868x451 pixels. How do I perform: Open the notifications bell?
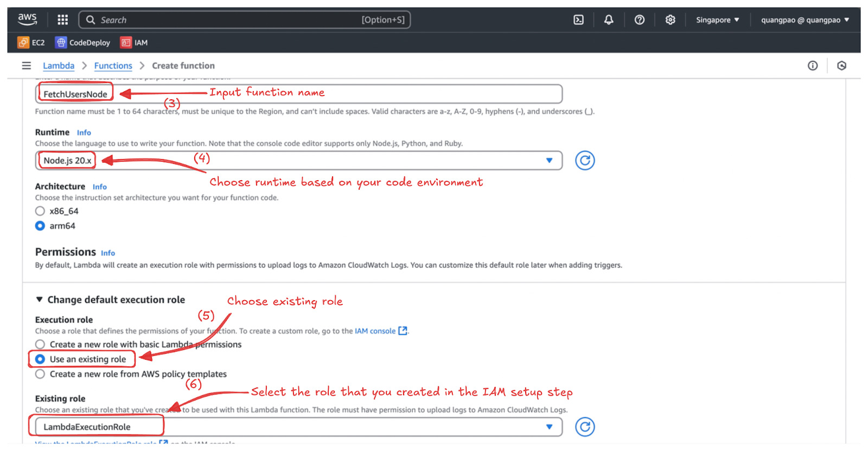[609, 20]
